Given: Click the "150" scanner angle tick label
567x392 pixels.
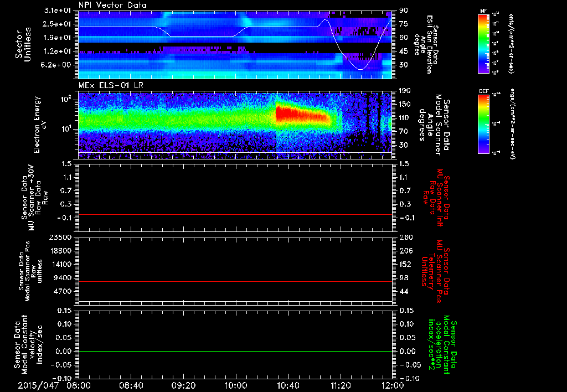Looking at the screenshot, I should pos(405,104).
